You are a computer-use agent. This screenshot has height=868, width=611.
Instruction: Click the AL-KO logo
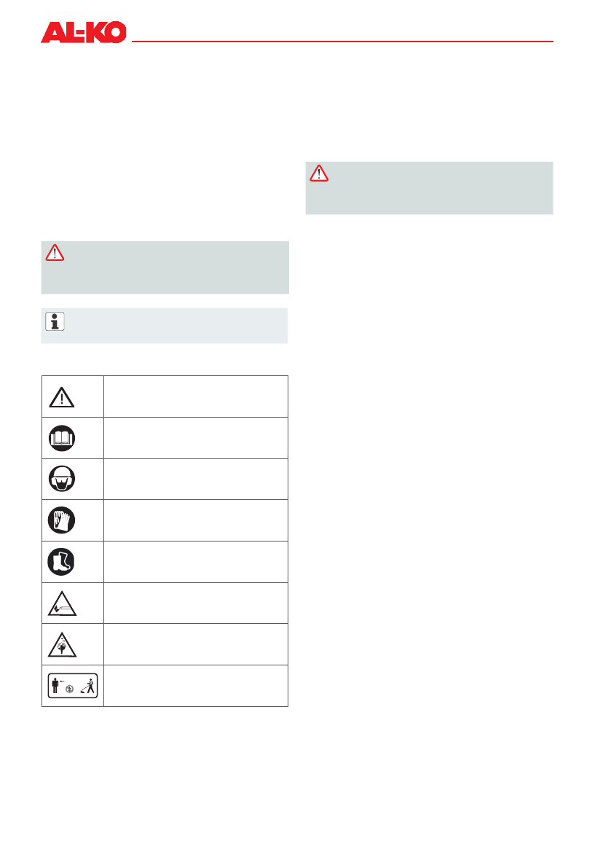pos(84,32)
